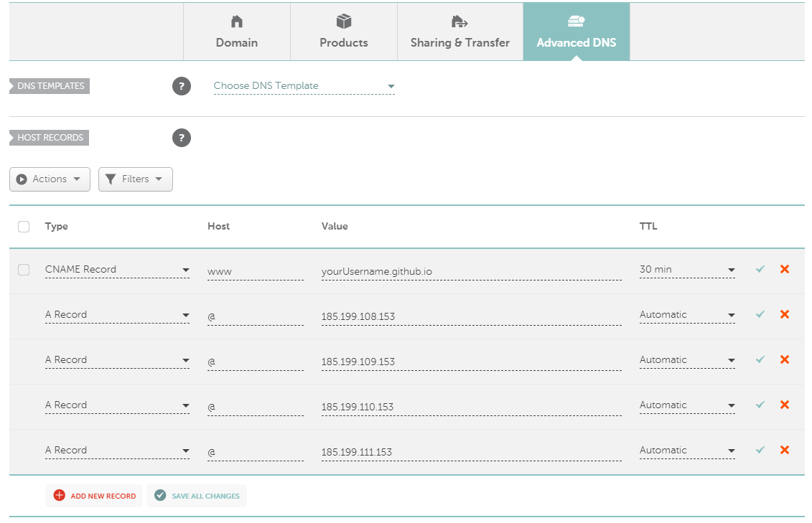Open the Filters dropdown

click(x=135, y=179)
